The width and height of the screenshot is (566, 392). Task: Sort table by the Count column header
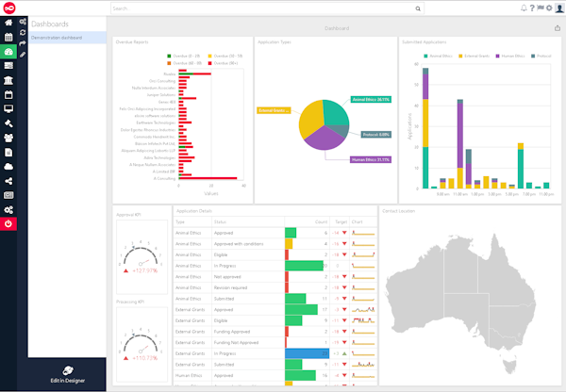click(321, 221)
